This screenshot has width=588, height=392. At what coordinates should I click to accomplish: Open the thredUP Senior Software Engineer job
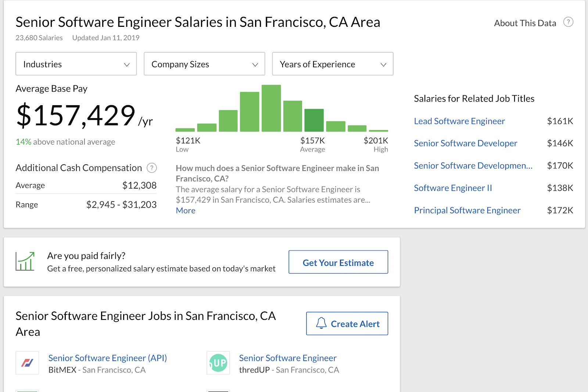(288, 358)
